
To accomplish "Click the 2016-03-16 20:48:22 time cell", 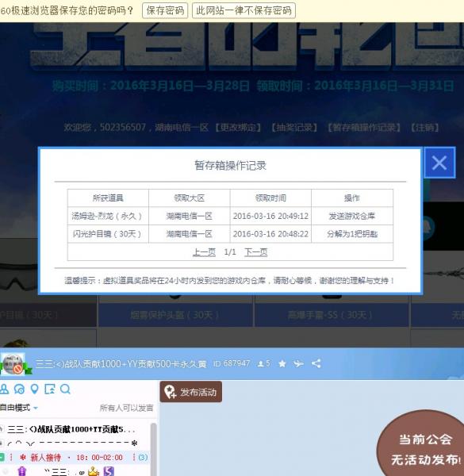I will click(x=270, y=234).
